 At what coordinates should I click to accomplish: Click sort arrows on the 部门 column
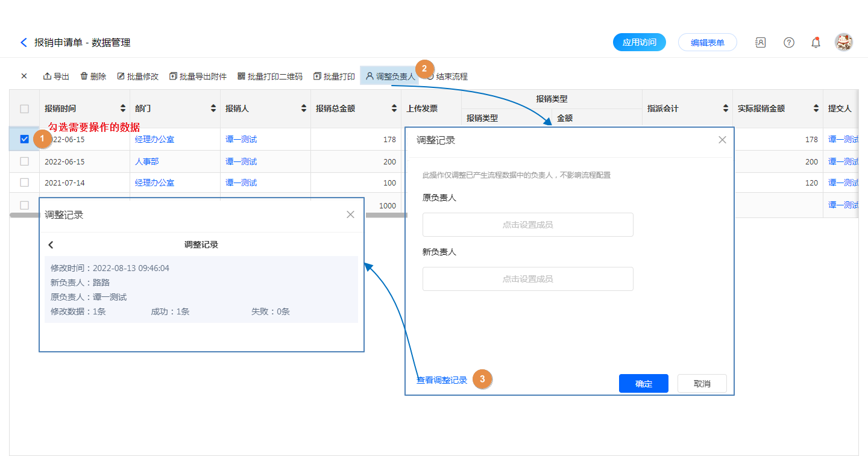213,109
